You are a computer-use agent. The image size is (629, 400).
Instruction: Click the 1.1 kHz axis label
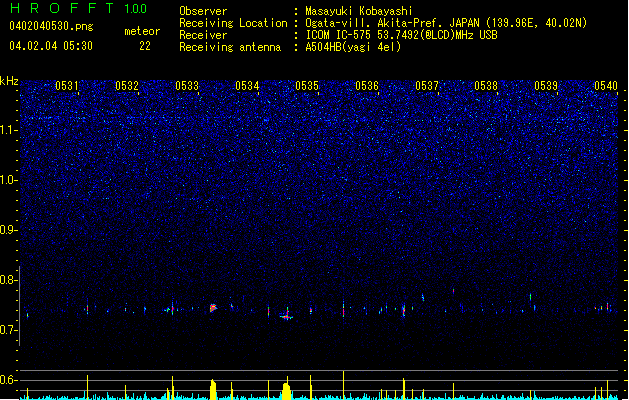8,130
